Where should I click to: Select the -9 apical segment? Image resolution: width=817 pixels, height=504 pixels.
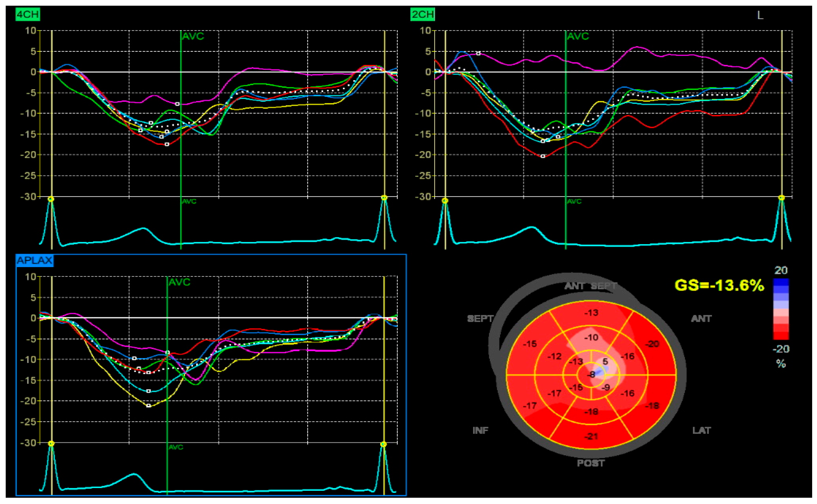pos(605,387)
